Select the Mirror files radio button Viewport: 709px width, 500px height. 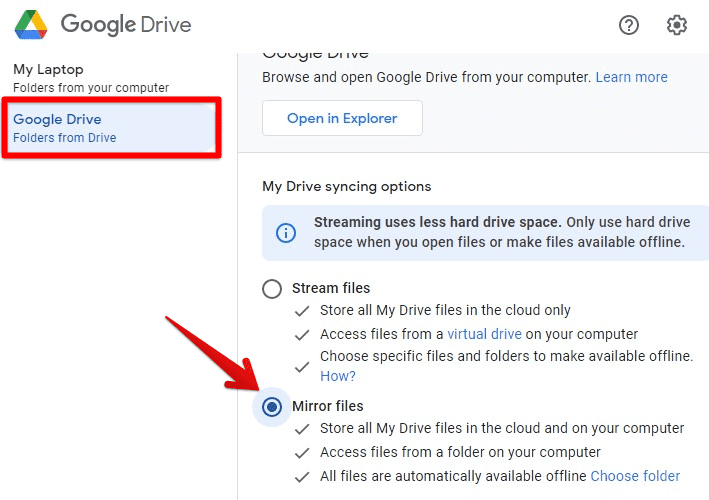point(272,407)
